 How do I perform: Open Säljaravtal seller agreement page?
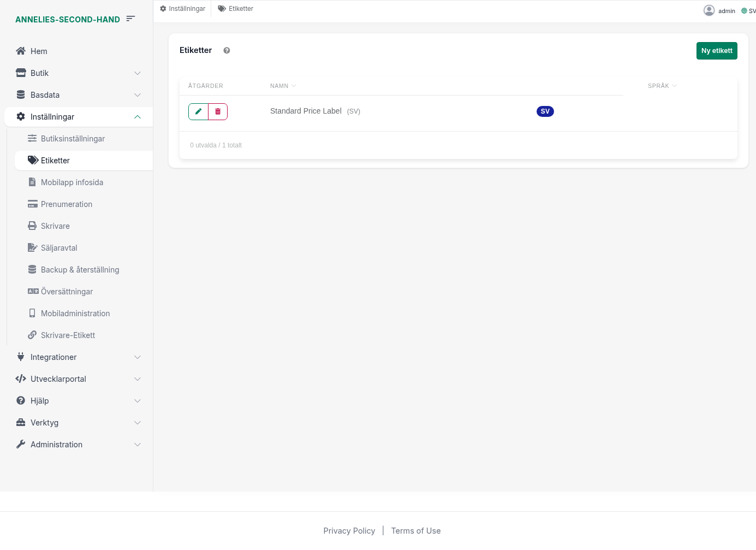coord(59,248)
